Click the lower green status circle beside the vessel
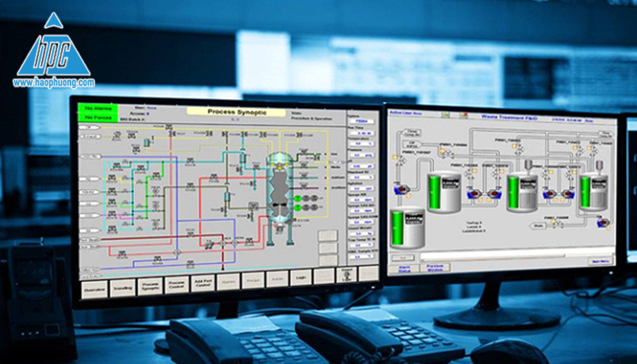This screenshot has height=364, width=637. pos(298,207)
